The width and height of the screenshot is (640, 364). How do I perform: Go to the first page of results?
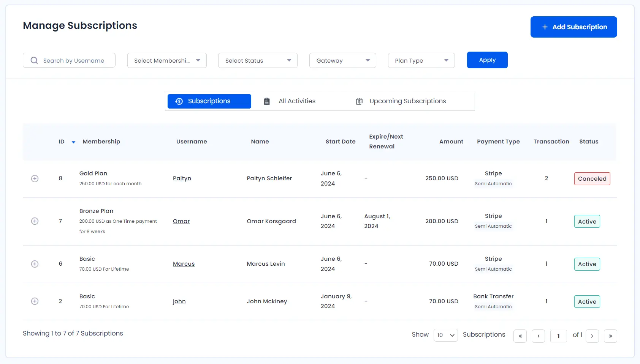coord(520,336)
